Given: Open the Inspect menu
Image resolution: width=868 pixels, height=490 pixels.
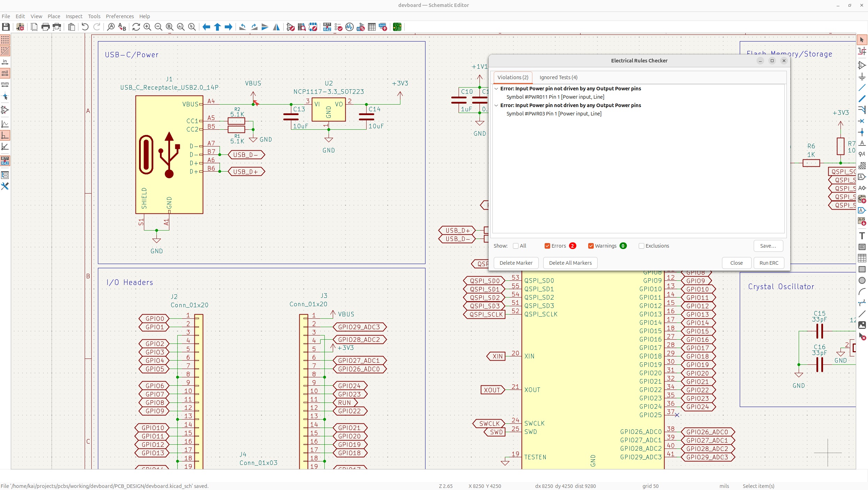Looking at the screenshot, I should click(x=74, y=16).
